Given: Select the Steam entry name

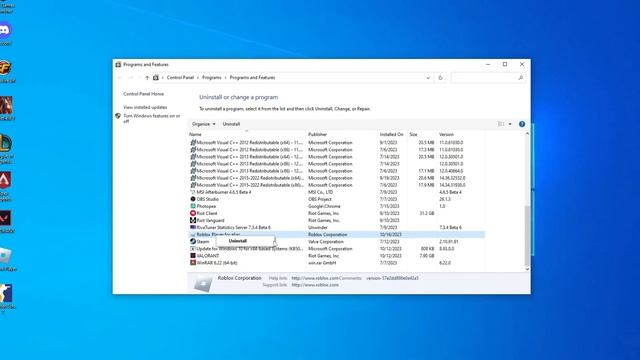Looking at the screenshot, I should pos(203,242).
